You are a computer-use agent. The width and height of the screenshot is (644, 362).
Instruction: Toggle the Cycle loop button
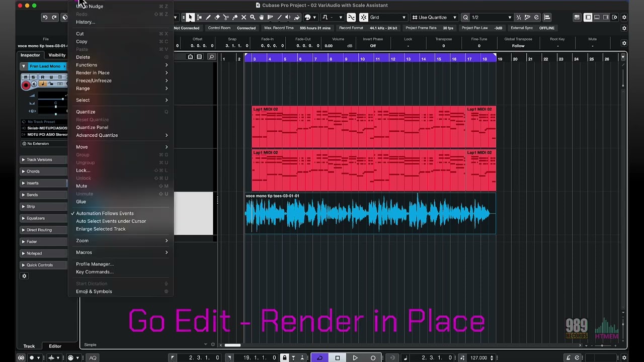coord(319,357)
